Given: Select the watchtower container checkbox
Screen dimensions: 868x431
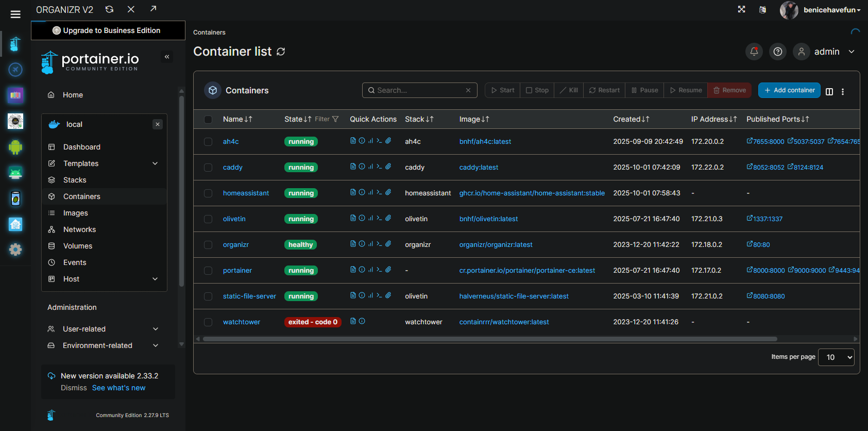Looking at the screenshot, I should [x=208, y=322].
